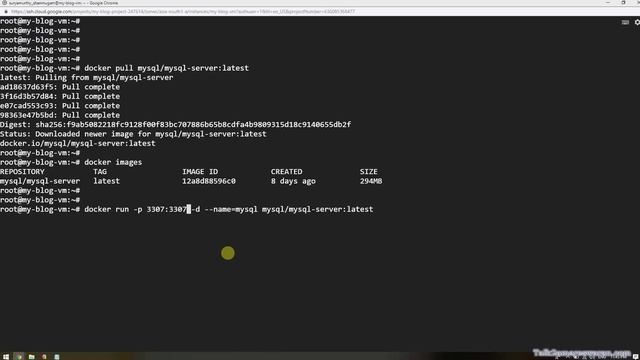Click the 'docker run' words in the last command
Viewport: 640px width, 360px height.
[107, 209]
